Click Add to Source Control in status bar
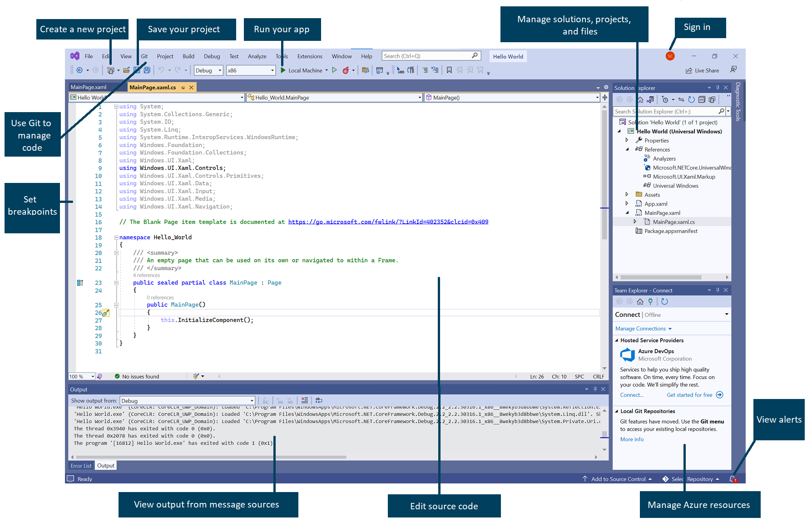 (x=618, y=479)
